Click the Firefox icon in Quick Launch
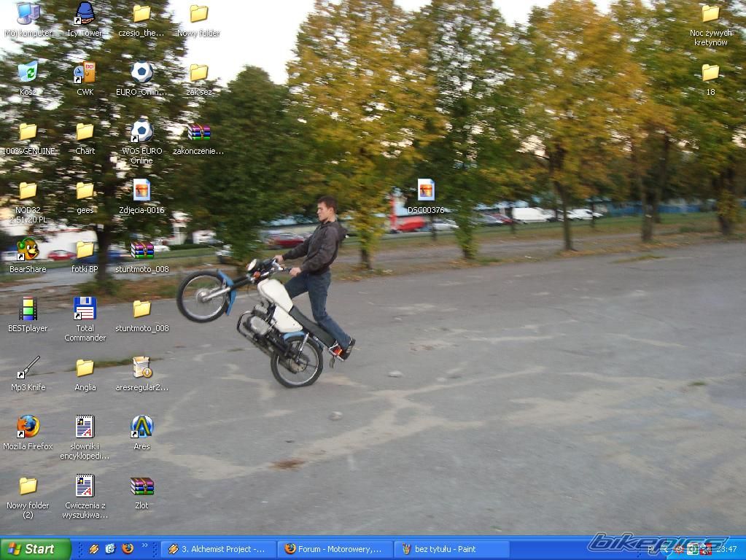 127,549
